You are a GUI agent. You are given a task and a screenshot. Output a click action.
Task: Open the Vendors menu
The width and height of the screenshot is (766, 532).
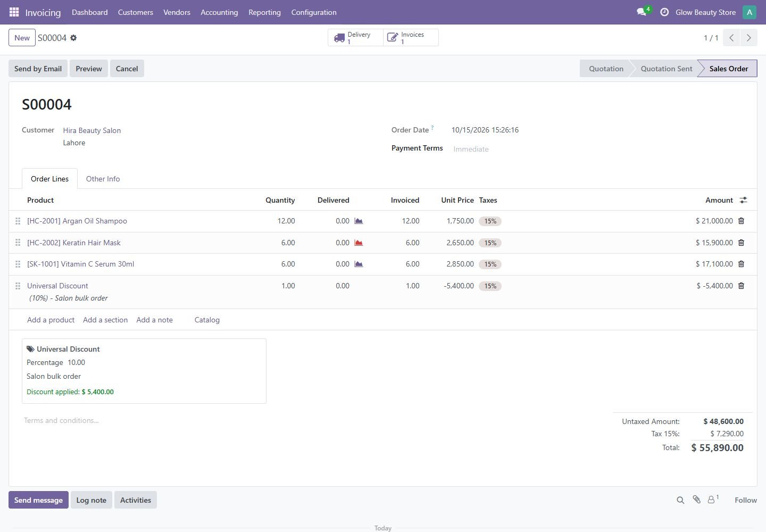[x=177, y=12]
